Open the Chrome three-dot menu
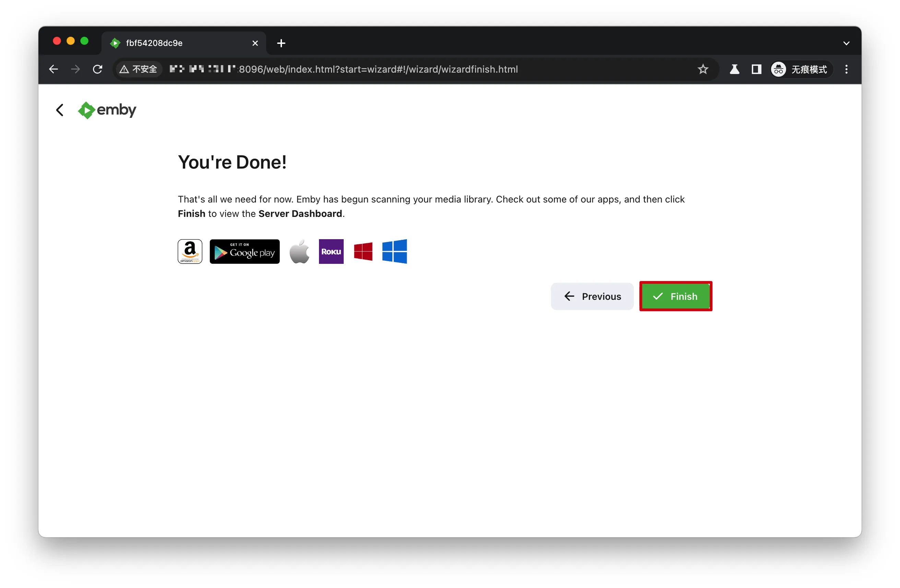900x588 pixels. 846,69
